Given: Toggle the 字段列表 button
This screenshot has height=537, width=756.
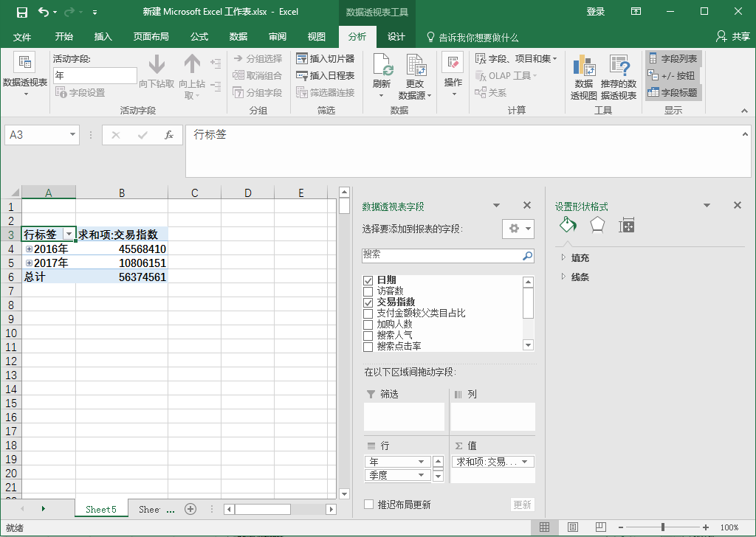Looking at the screenshot, I should point(672,58).
